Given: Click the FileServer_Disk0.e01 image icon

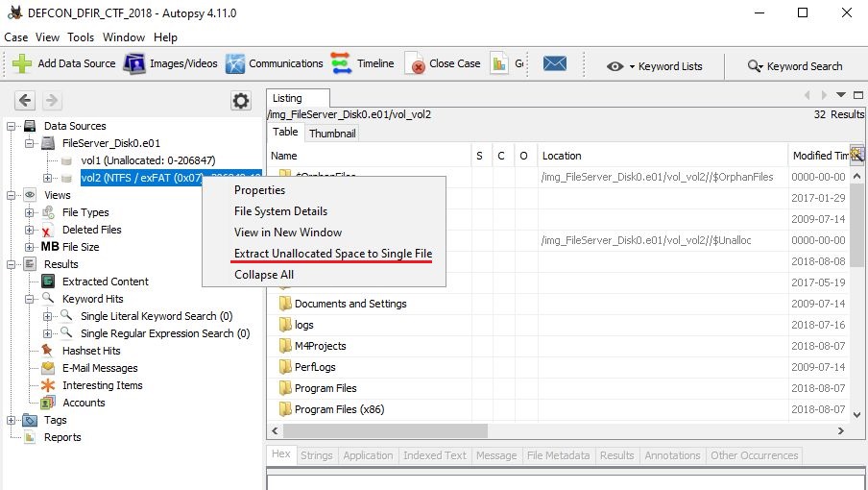Looking at the screenshot, I should tap(48, 143).
